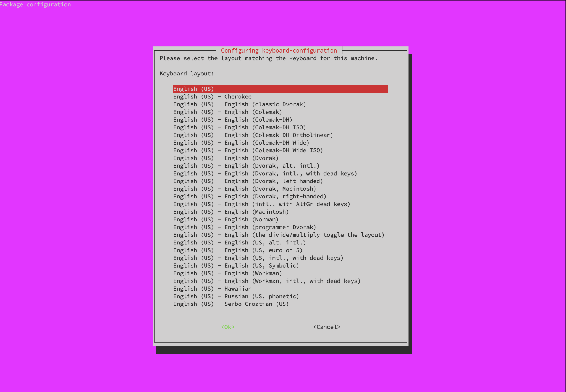This screenshot has height=392, width=566.
Task: Select English (classic Dvorak) layout
Action: [x=239, y=104]
